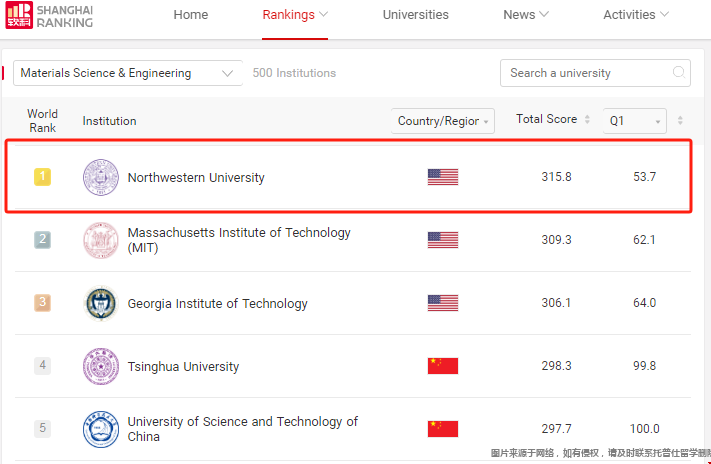This screenshot has width=711, height=464.
Task: Open Northwestern University's crest logo
Action: [x=101, y=177]
